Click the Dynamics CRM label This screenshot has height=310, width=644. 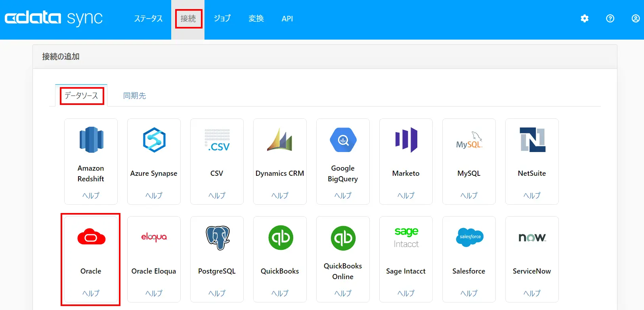(280, 173)
